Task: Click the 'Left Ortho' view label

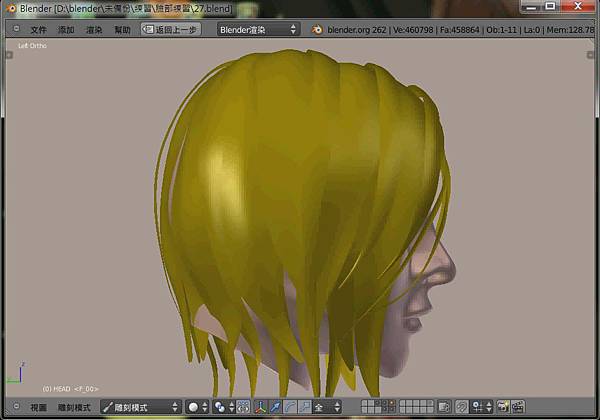Action: tap(32, 46)
